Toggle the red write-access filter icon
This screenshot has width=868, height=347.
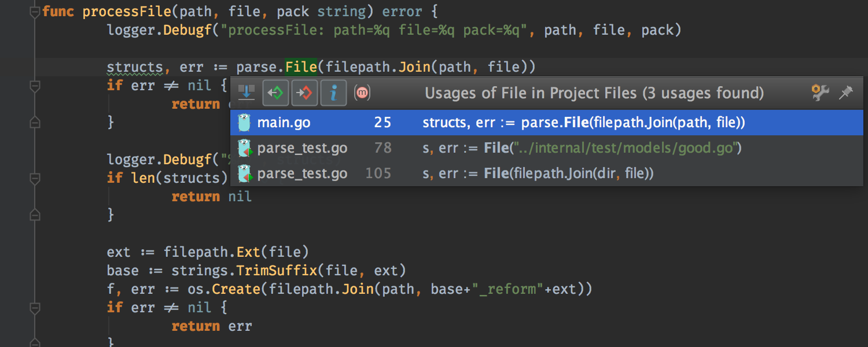click(x=305, y=93)
